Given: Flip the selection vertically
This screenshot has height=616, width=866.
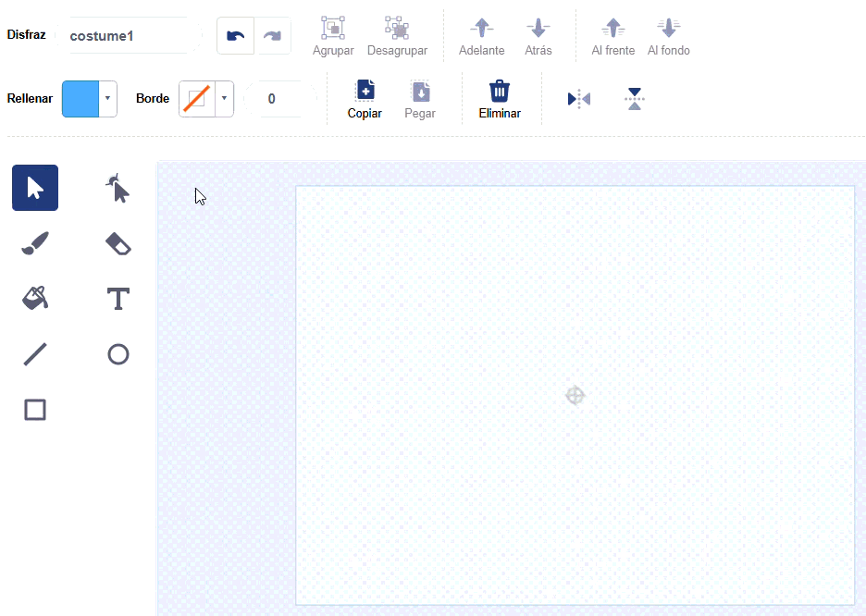Looking at the screenshot, I should click(x=635, y=99).
